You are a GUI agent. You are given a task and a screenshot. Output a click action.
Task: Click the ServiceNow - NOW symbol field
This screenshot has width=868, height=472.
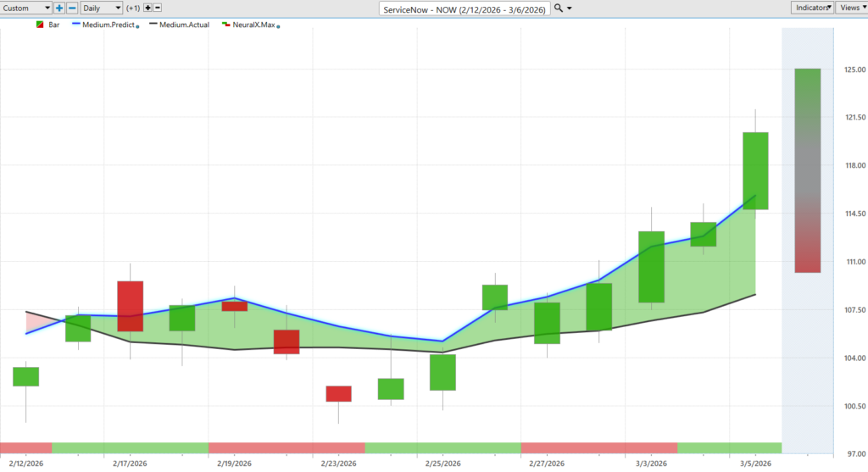point(465,8)
